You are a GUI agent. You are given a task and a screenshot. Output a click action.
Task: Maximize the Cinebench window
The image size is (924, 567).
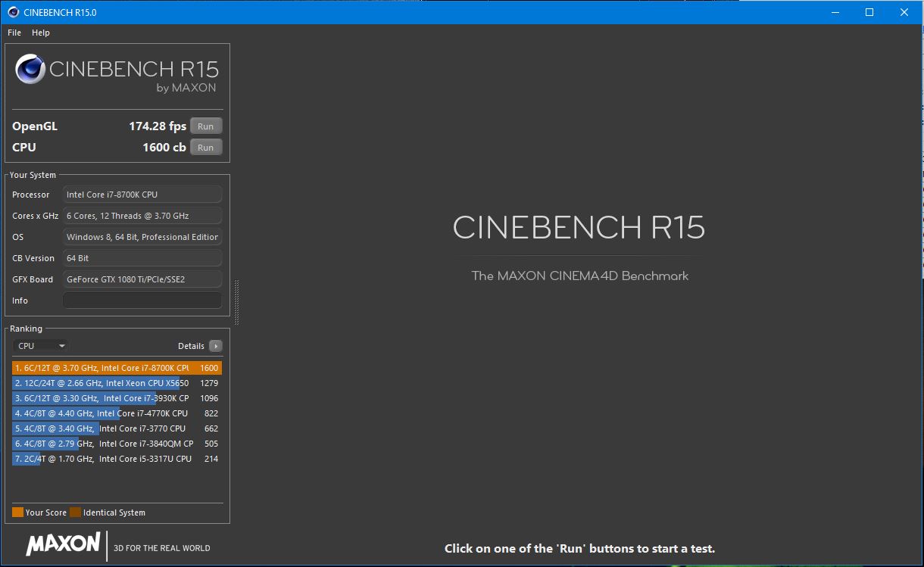(869, 12)
